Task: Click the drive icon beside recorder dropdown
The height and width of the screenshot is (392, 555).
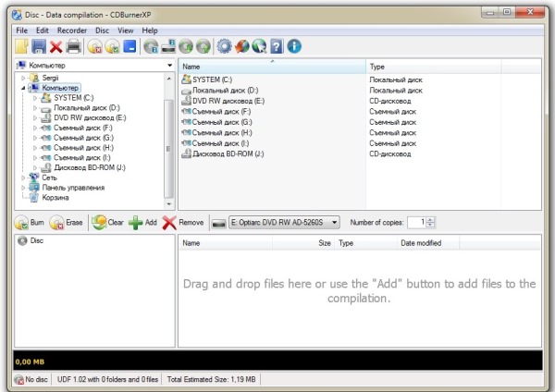Action: pos(218,223)
